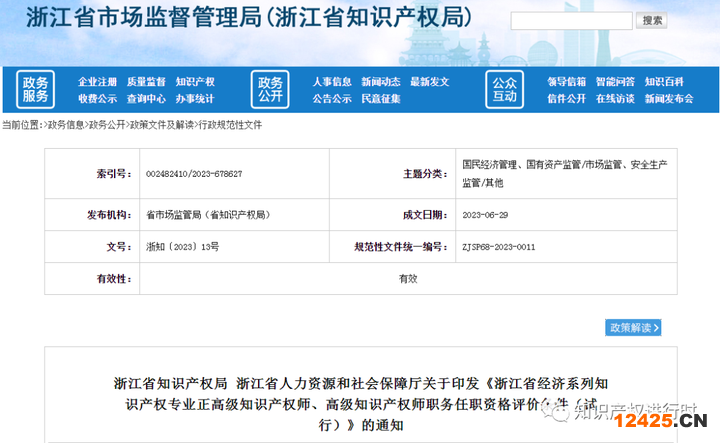Image resolution: width=720 pixels, height=443 pixels.
Task: View 最新发文 menu item
Action: (429, 82)
